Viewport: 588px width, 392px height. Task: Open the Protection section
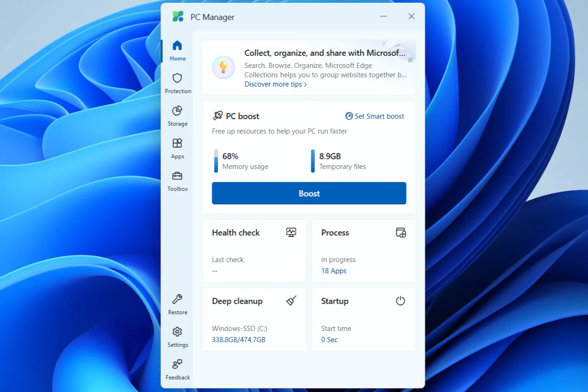point(177,84)
